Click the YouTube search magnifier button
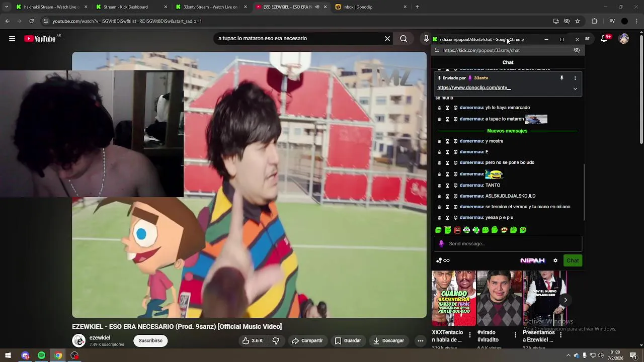644x362 pixels. click(404, 39)
